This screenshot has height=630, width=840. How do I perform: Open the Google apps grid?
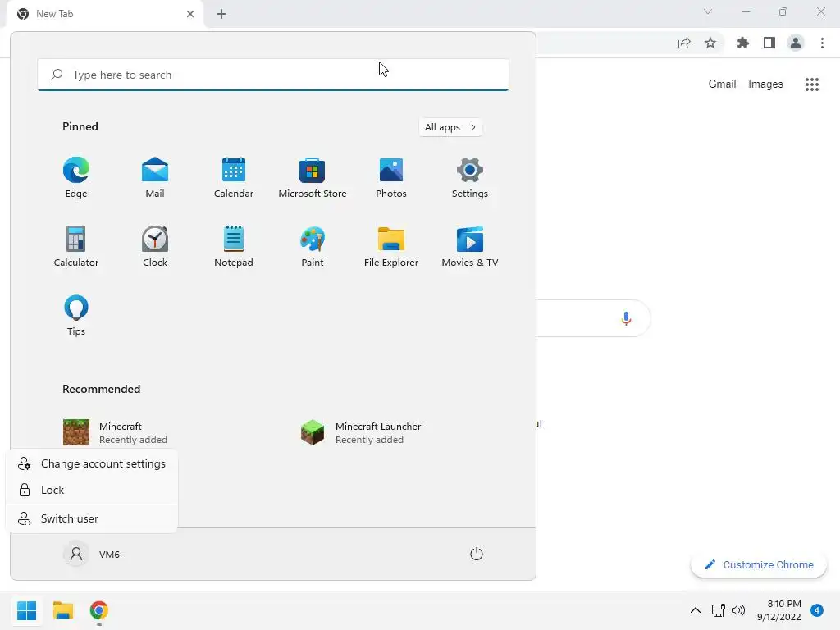(812, 84)
